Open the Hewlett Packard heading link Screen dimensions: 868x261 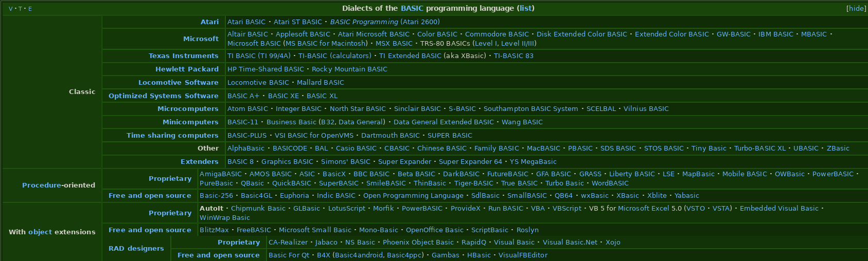click(187, 69)
